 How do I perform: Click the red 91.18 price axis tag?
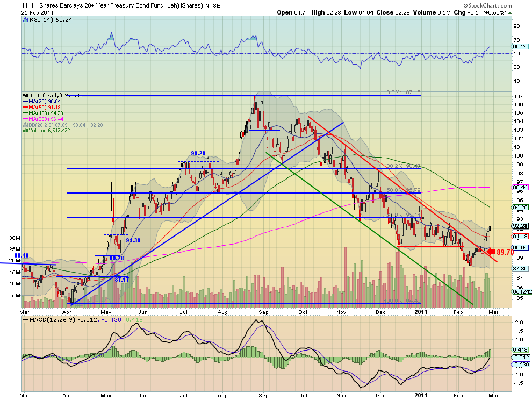(x=520, y=237)
